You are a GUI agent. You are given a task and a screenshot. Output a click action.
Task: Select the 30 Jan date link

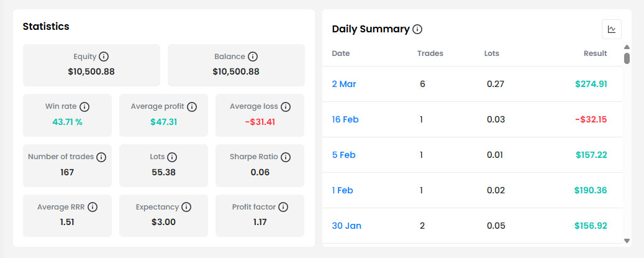[347, 226]
